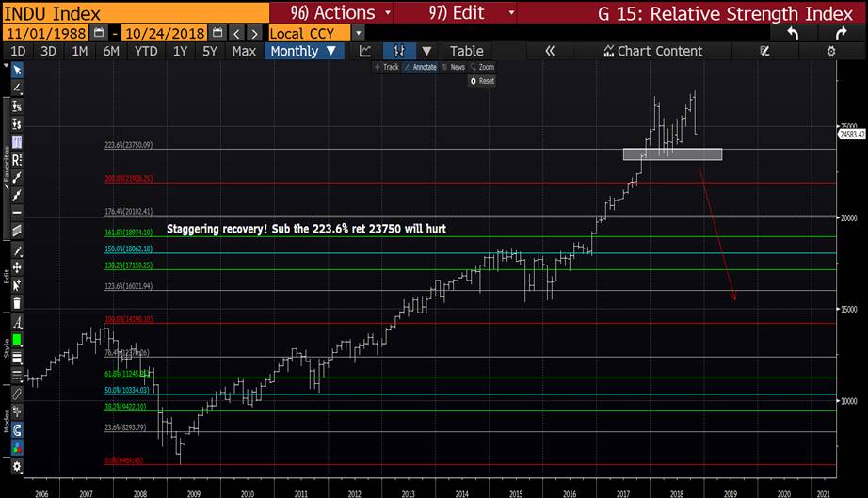Viewport: 868px width, 498px height.
Task: Select the angled trend line tool
Action: pyautogui.click(x=17, y=88)
